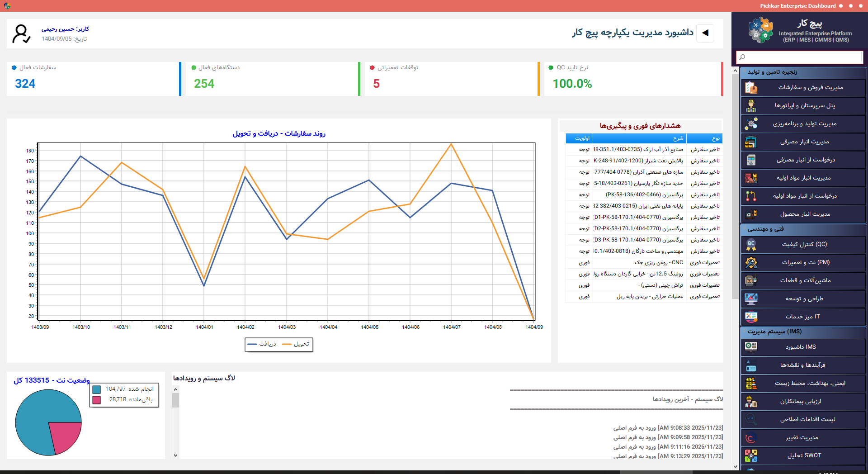Image resolution: width=868 pixels, height=474 pixels.
Task: Open the safety, health, environment (ایمنی، بهداشت، محیط زیست) icon
Action: [751, 383]
